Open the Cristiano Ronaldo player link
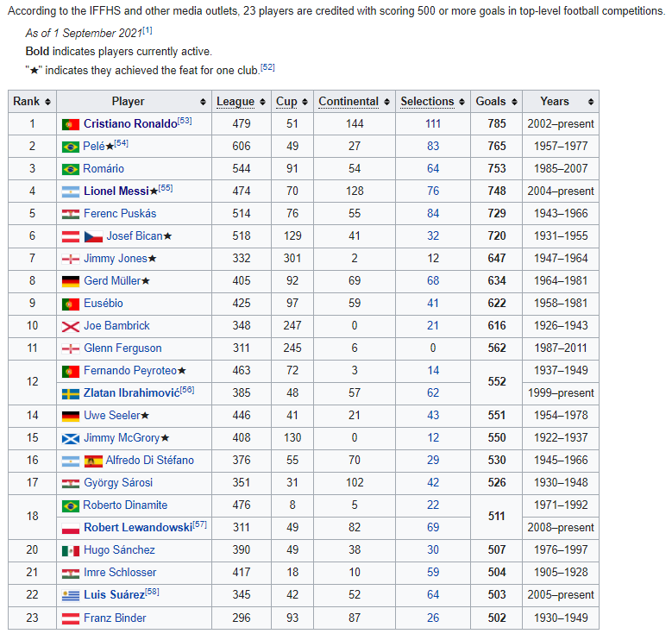The image size is (672, 640). point(130,124)
